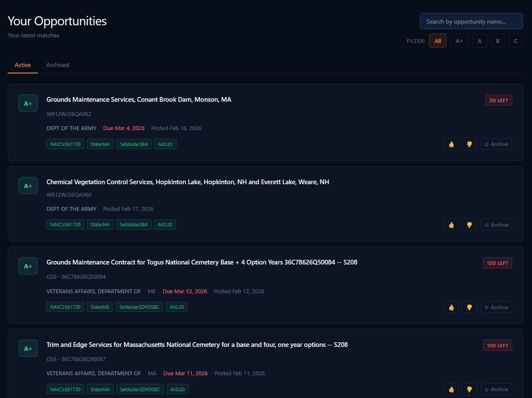Switch to the Active tab
Screen dimensions: 532x398
pyautogui.click(x=23, y=65)
